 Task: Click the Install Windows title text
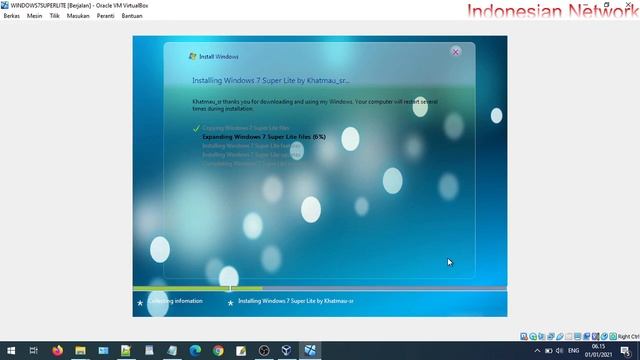pos(218,57)
